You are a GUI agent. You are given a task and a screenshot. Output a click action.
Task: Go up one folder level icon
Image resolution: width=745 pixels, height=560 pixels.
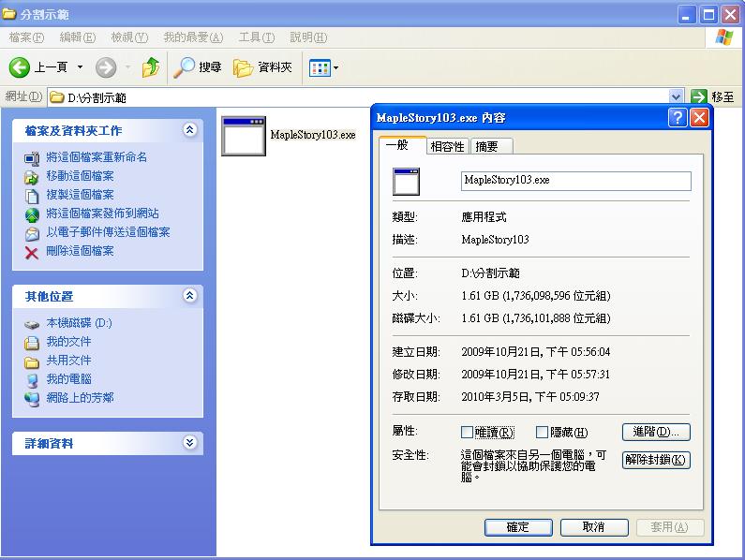click(151, 67)
